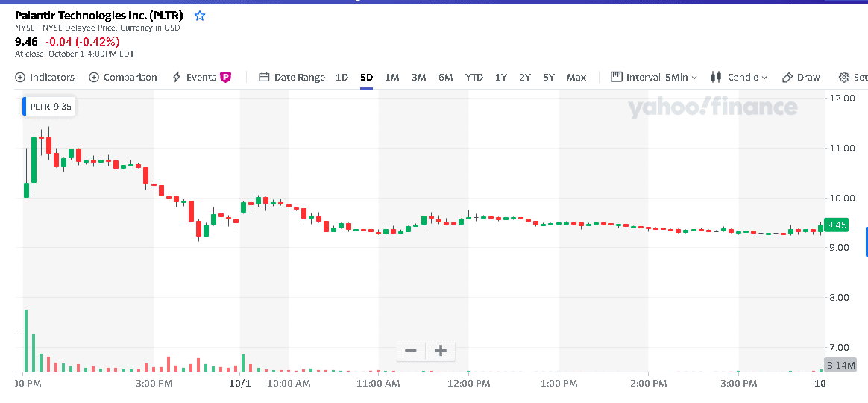Select the 1Y range
Screen dimensions: 868x403
[501, 77]
